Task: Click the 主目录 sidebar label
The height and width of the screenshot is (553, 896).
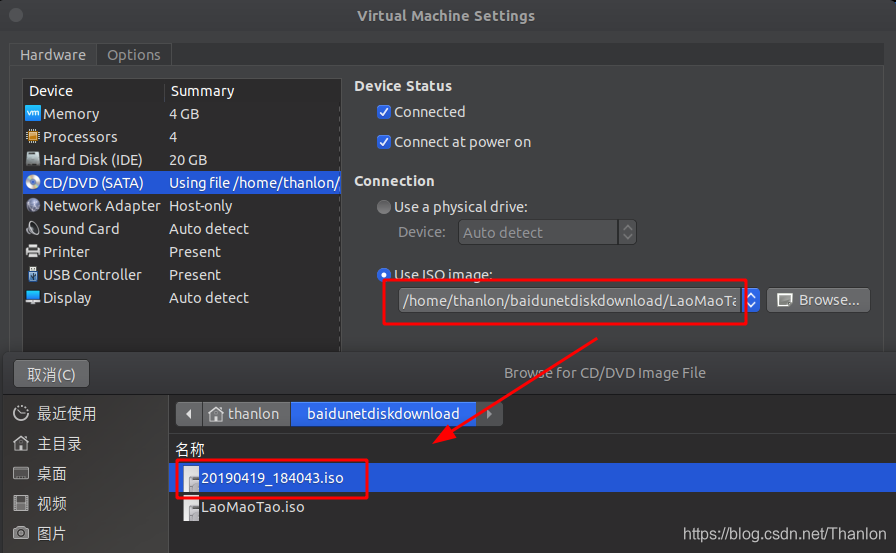Action: (x=59, y=443)
